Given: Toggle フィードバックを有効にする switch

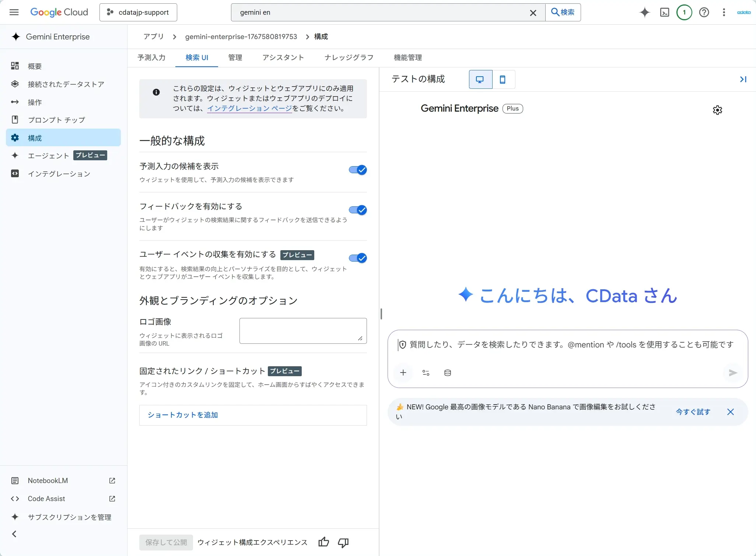Looking at the screenshot, I should (x=358, y=210).
